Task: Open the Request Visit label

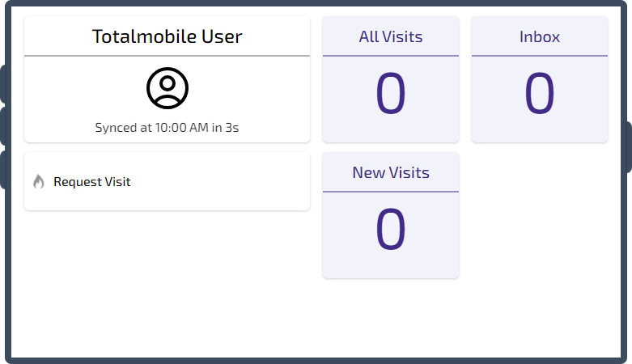Action: 92,182
